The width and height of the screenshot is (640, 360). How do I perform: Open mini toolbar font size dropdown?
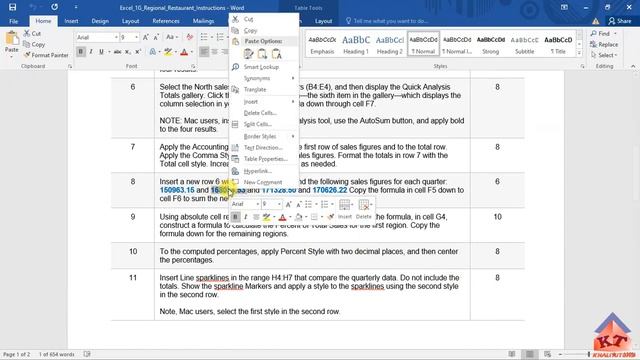(x=279, y=204)
